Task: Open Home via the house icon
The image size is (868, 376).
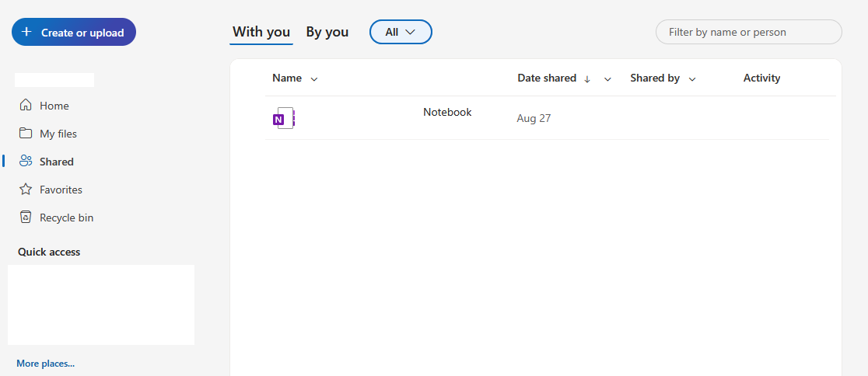Action: pos(26,106)
